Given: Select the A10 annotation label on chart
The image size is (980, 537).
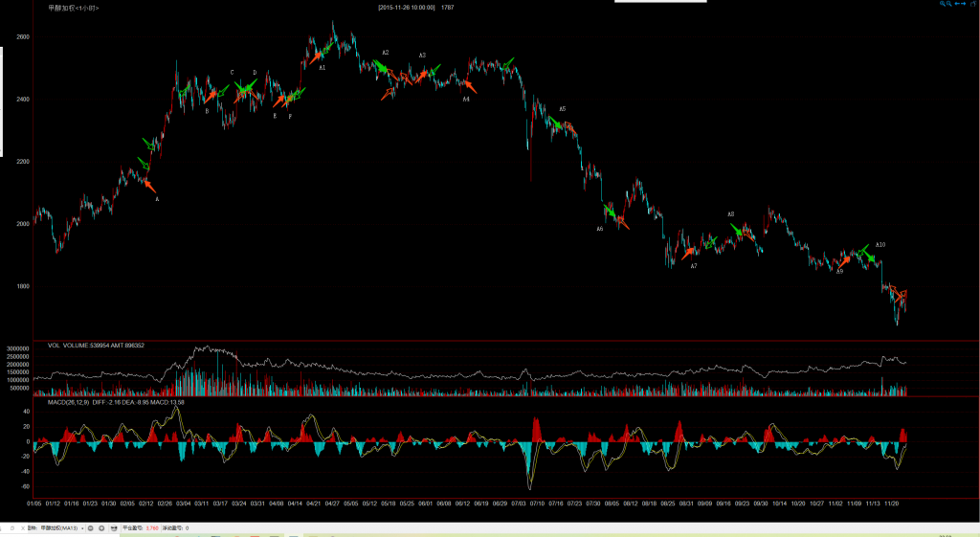Looking at the screenshot, I should [x=880, y=245].
